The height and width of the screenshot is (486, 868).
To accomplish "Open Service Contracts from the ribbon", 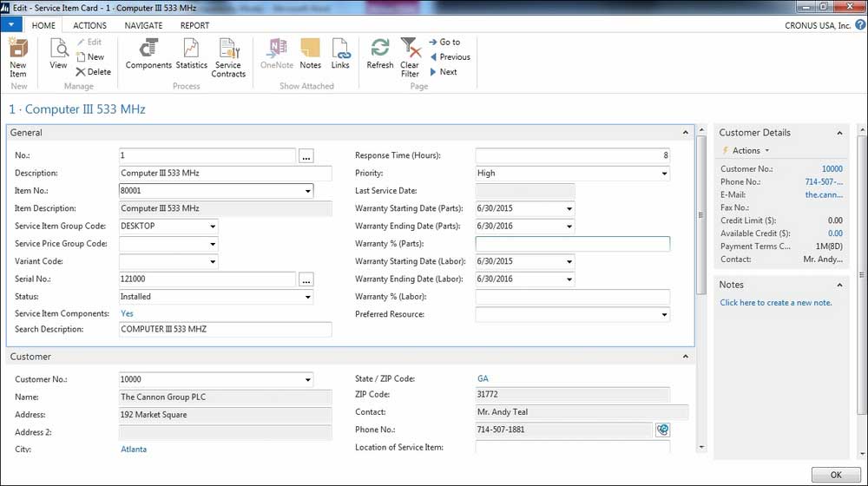I will (x=228, y=57).
